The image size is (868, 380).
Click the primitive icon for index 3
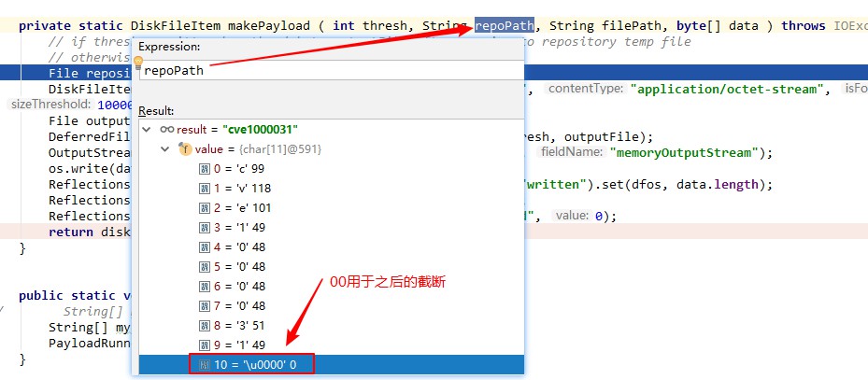pos(205,228)
